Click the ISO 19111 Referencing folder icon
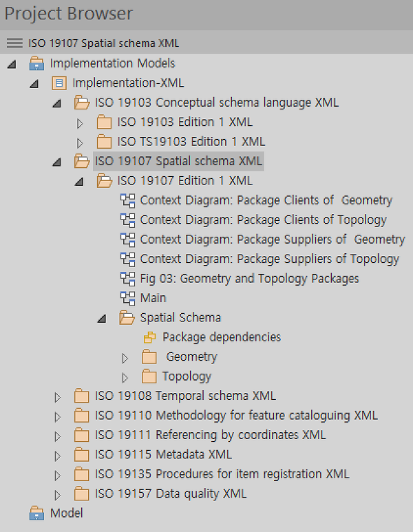The image size is (413, 532). (81, 435)
